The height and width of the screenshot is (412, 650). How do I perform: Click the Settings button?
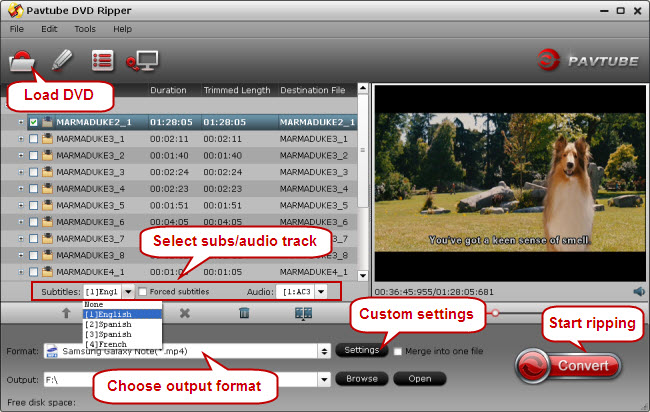[x=361, y=350]
